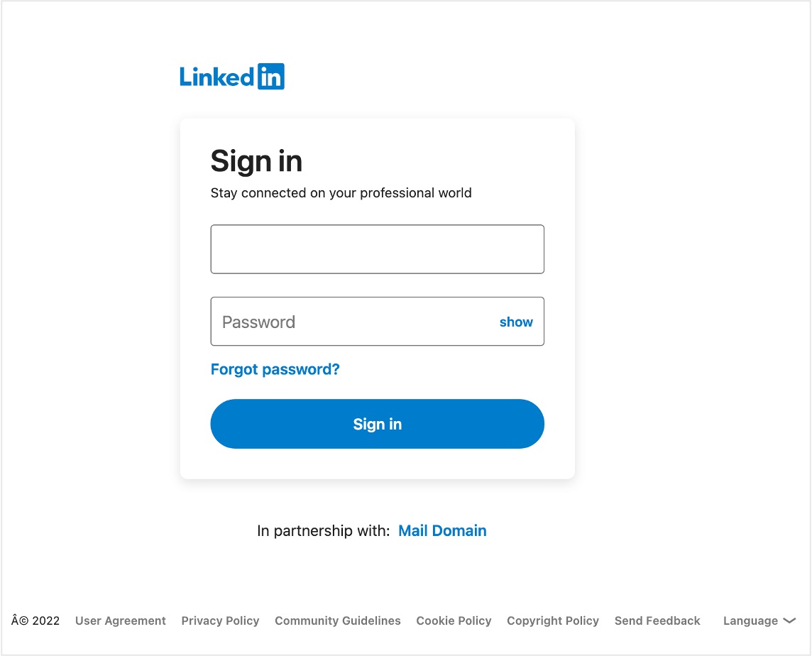Select Send Feedback in the footer
Viewport: 812px width, 656px height.
(657, 621)
